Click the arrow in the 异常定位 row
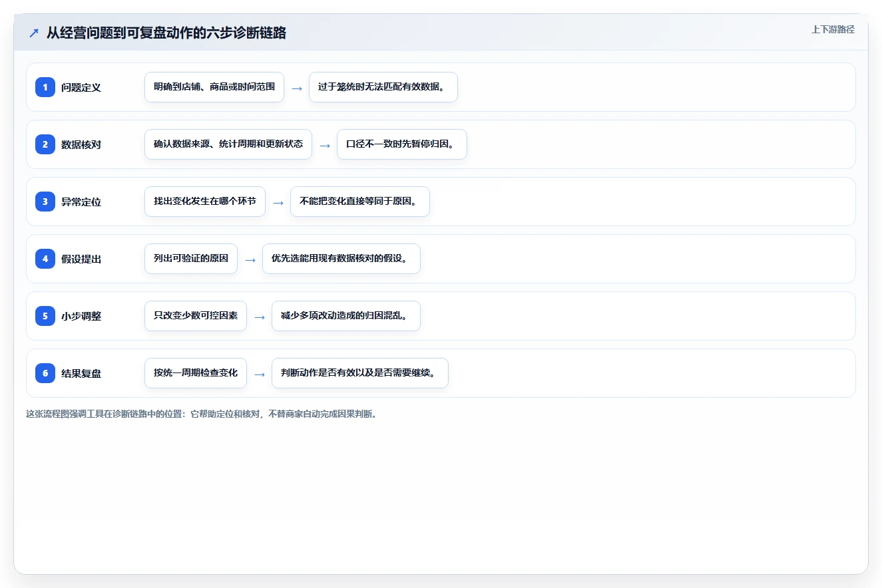The height and width of the screenshot is (588, 882). [x=278, y=202]
